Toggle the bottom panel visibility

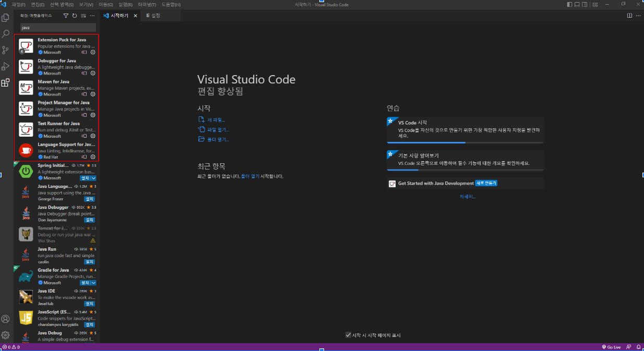(577, 4)
